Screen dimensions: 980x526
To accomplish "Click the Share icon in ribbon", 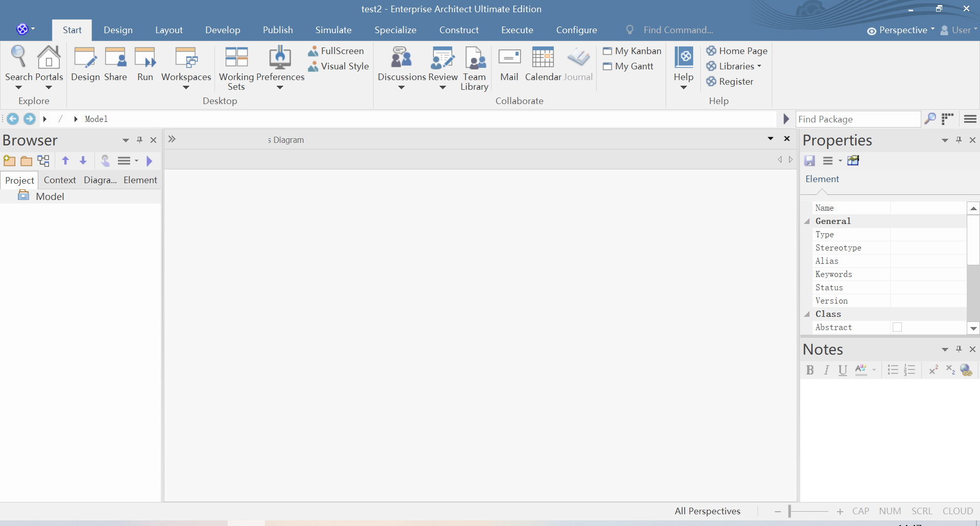I will tap(115, 57).
